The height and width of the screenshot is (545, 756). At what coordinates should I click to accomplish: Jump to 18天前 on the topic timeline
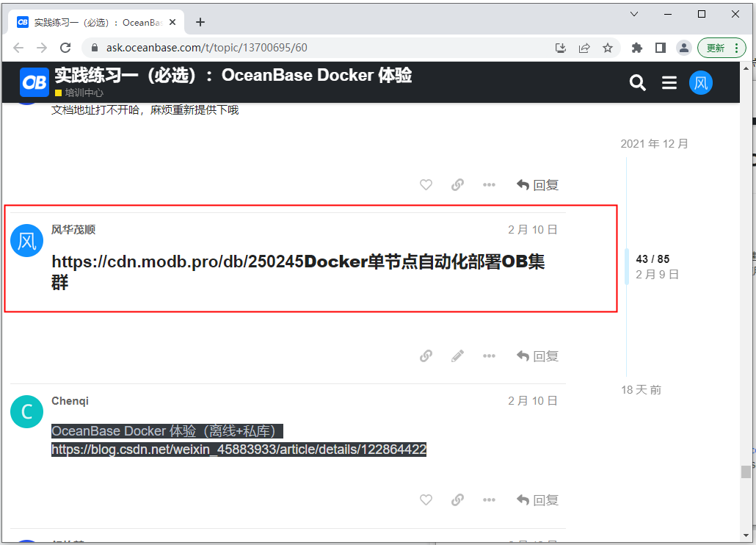click(641, 390)
